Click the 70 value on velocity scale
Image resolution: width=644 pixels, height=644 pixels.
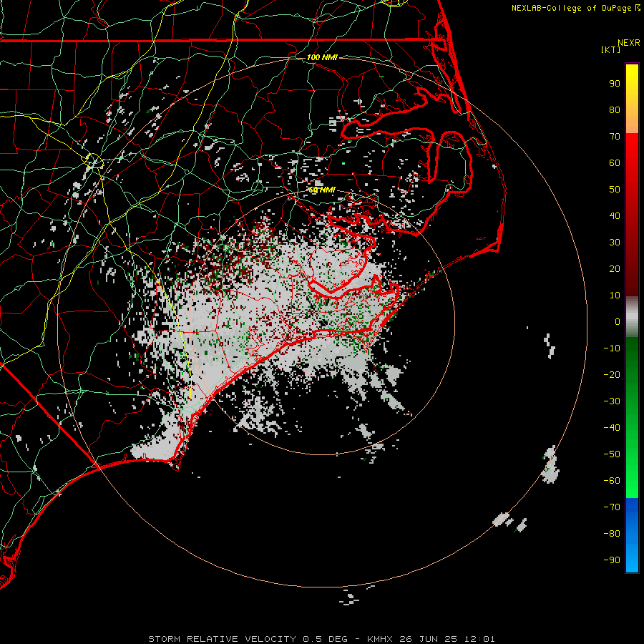[x=615, y=137]
